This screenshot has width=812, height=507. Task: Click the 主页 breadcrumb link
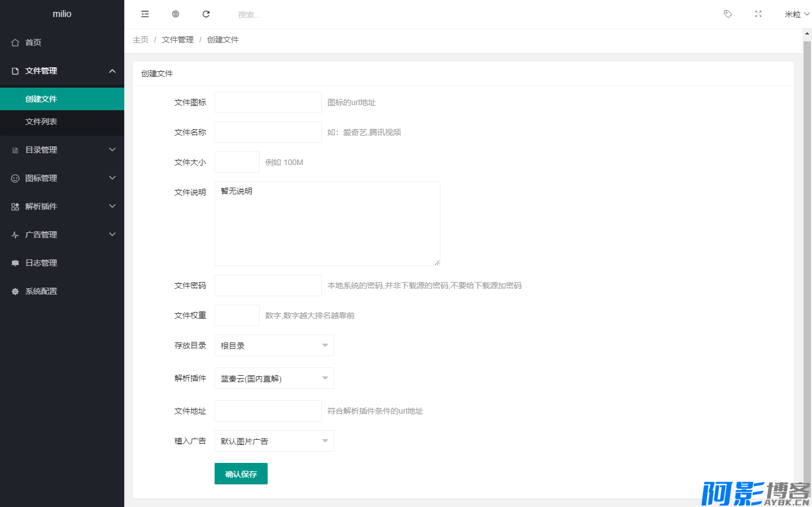pos(141,40)
